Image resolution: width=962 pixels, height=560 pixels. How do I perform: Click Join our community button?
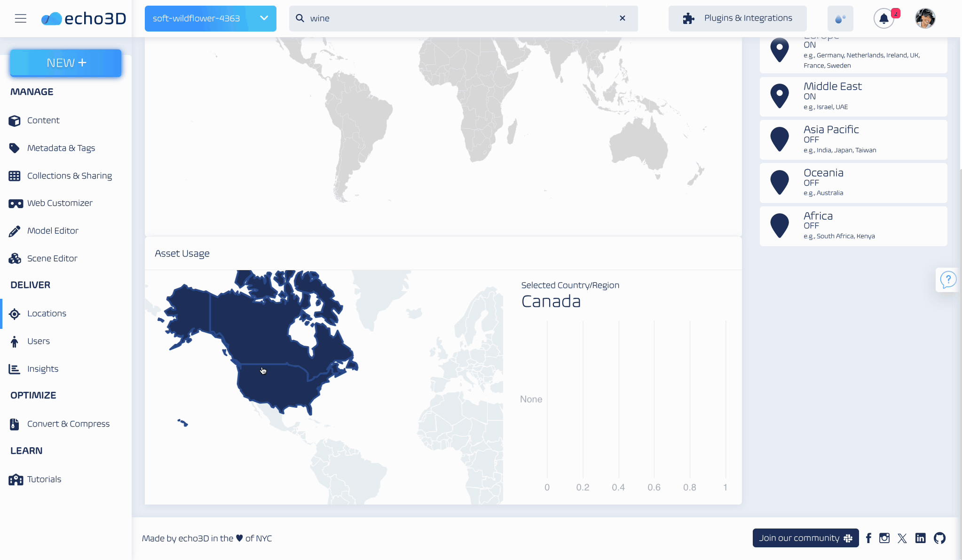805,538
